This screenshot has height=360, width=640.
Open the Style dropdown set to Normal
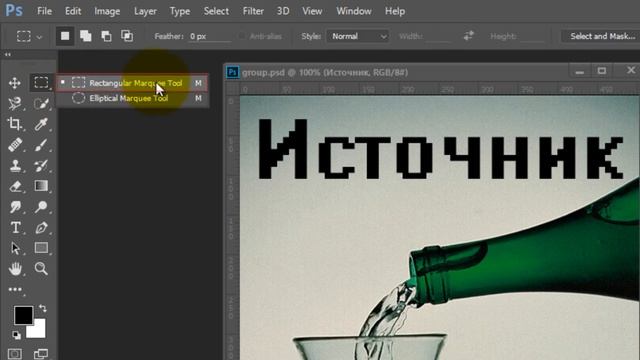(x=358, y=36)
